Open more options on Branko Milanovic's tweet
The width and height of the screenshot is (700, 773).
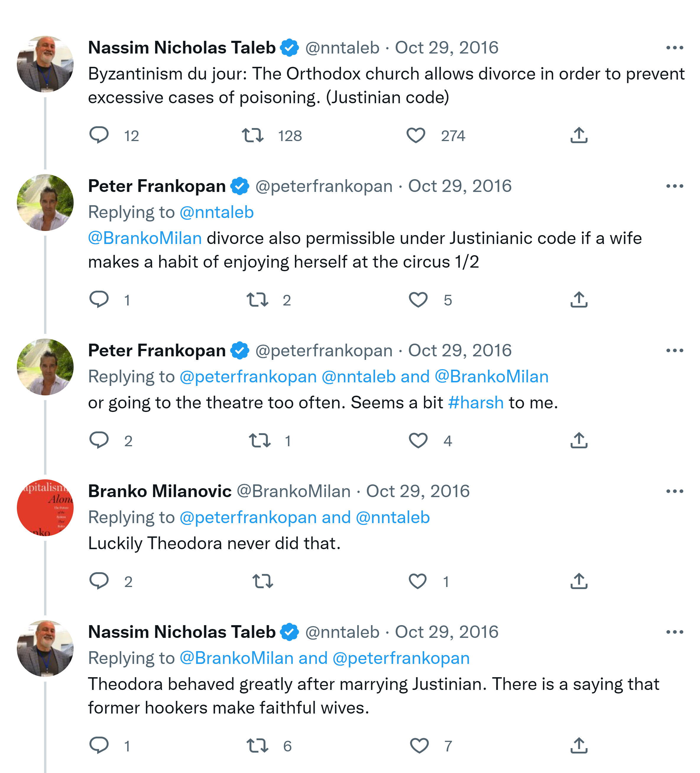click(674, 491)
